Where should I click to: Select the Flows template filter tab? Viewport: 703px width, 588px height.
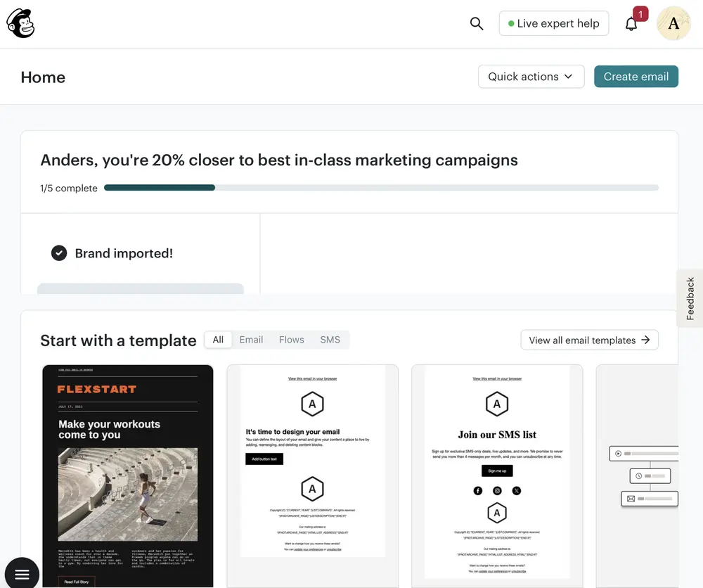292,340
